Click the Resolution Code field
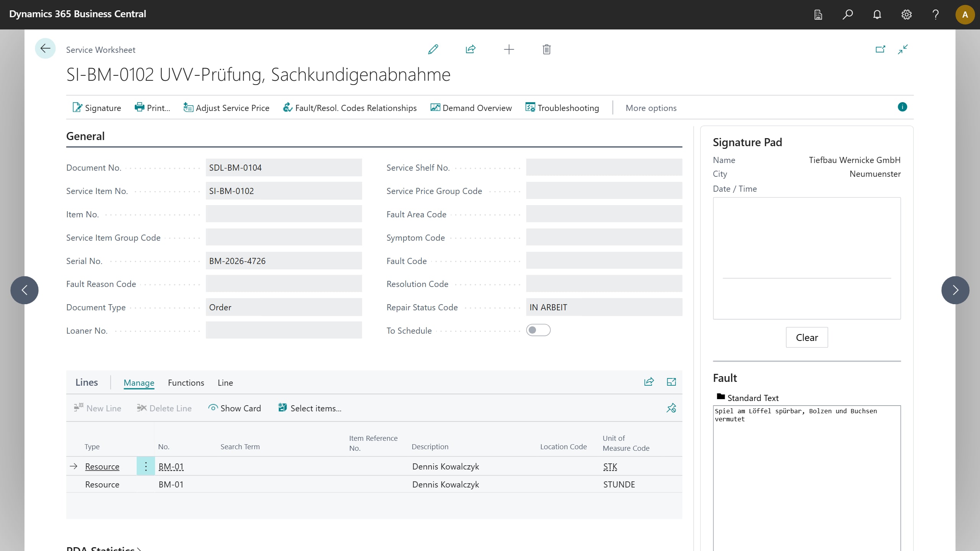This screenshot has width=980, height=551. pyautogui.click(x=604, y=284)
